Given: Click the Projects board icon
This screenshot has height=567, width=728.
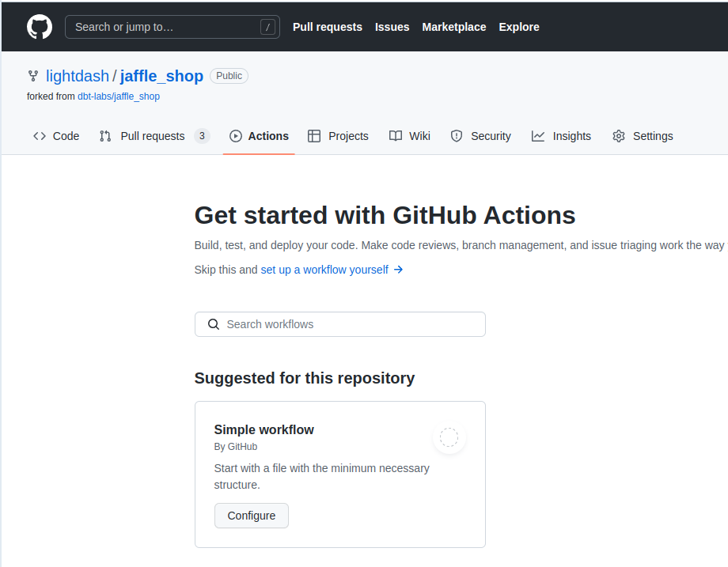Looking at the screenshot, I should (314, 135).
